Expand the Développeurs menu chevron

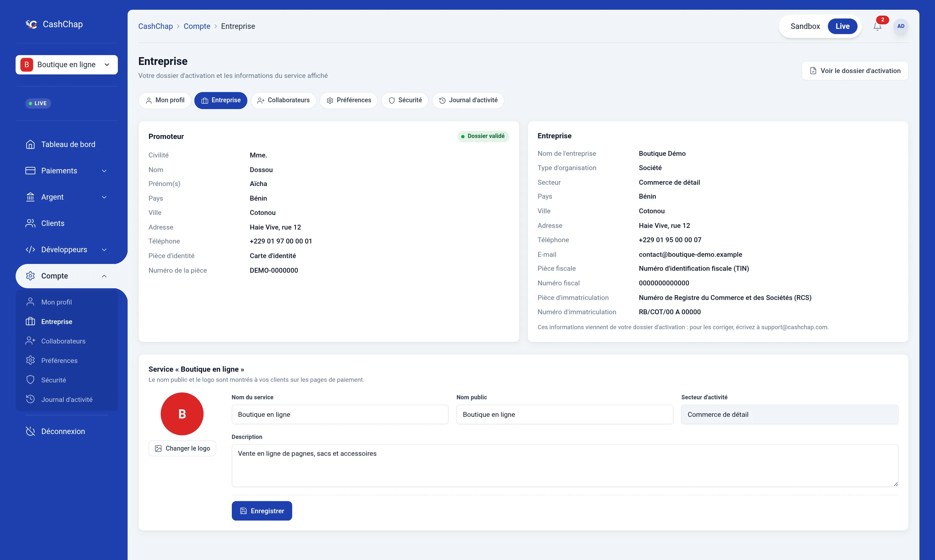(x=104, y=250)
